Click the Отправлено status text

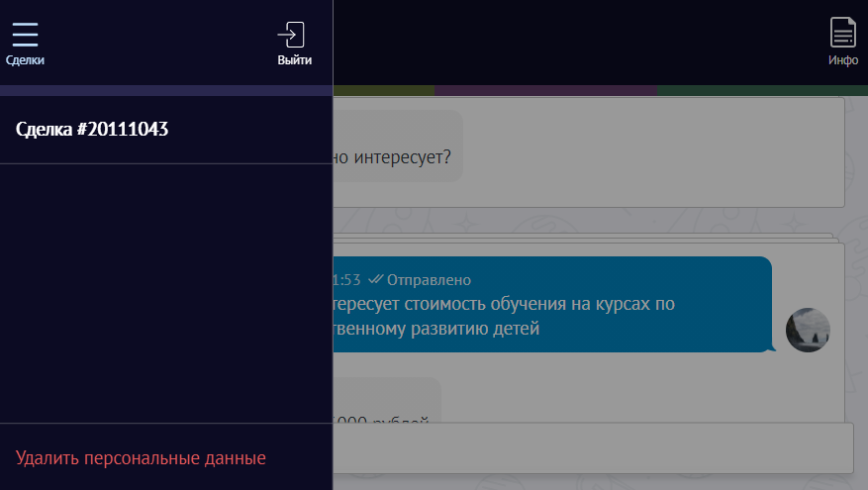[x=429, y=280]
